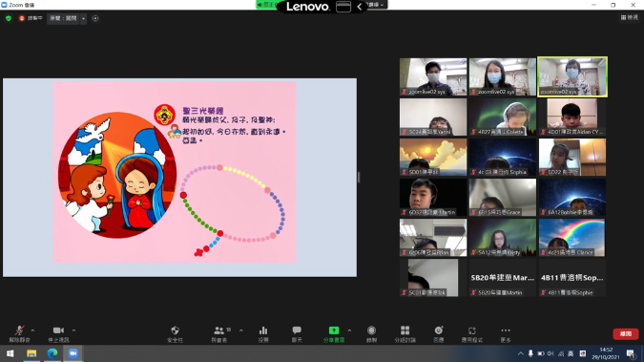Switch layout using the View button

coord(630,17)
